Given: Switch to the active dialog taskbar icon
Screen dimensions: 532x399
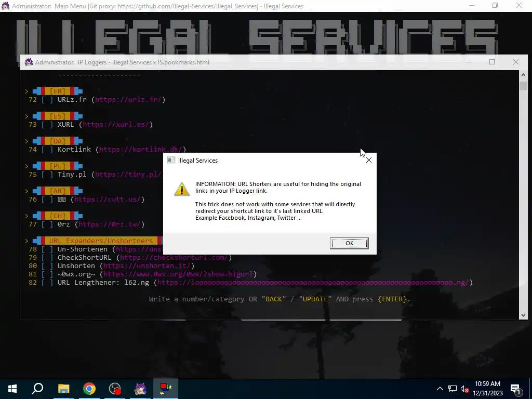Looking at the screenshot, I should [x=166, y=389].
